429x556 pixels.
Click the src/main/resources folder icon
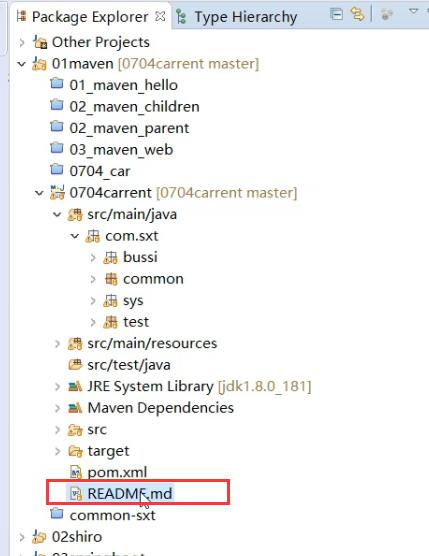click(x=75, y=344)
